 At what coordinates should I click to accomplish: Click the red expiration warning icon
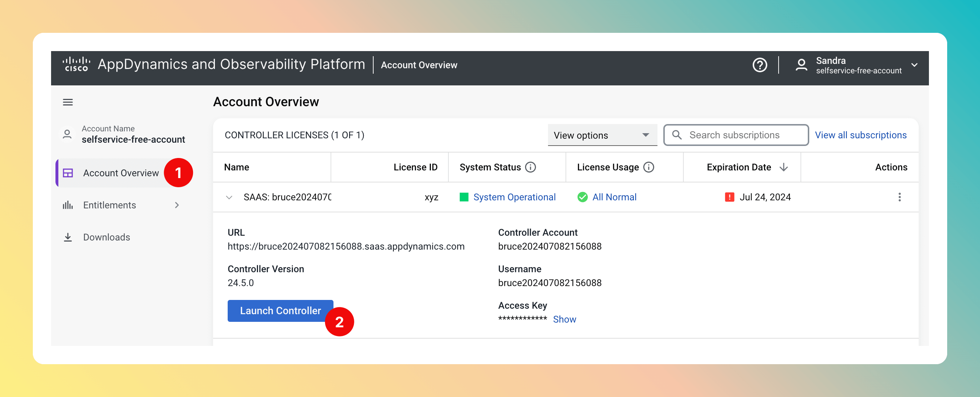point(729,197)
